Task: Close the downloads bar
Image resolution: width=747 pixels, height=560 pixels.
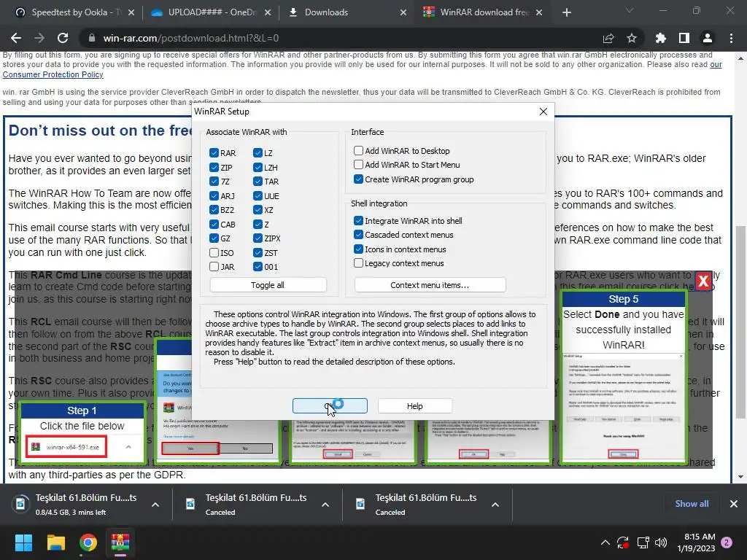Action: point(734,504)
